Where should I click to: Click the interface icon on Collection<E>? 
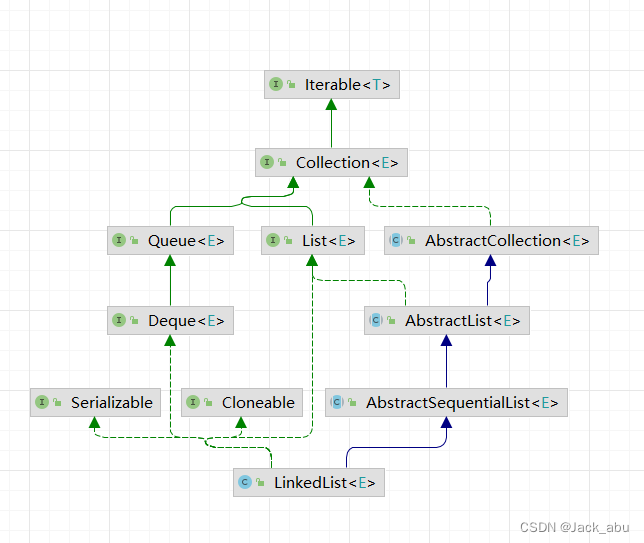(x=267, y=162)
